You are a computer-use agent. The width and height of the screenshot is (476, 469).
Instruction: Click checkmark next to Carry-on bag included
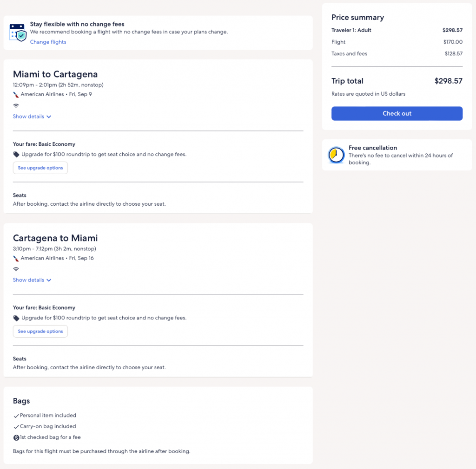(x=16, y=427)
